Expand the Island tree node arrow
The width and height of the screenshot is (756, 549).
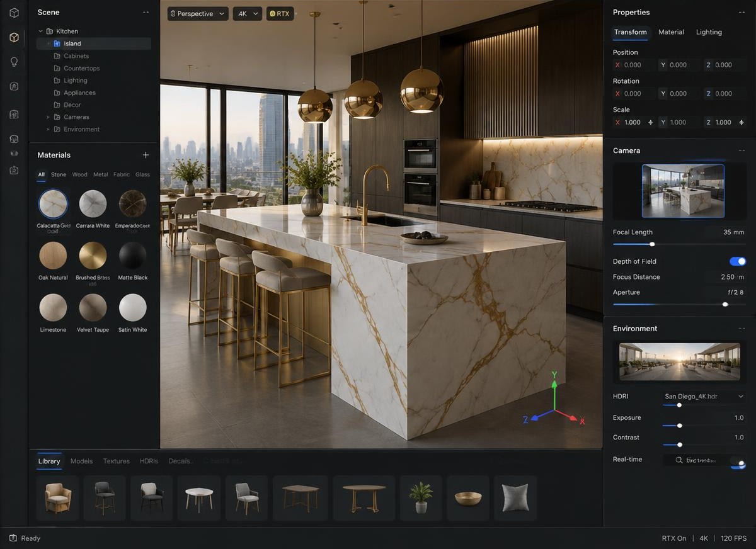point(48,43)
